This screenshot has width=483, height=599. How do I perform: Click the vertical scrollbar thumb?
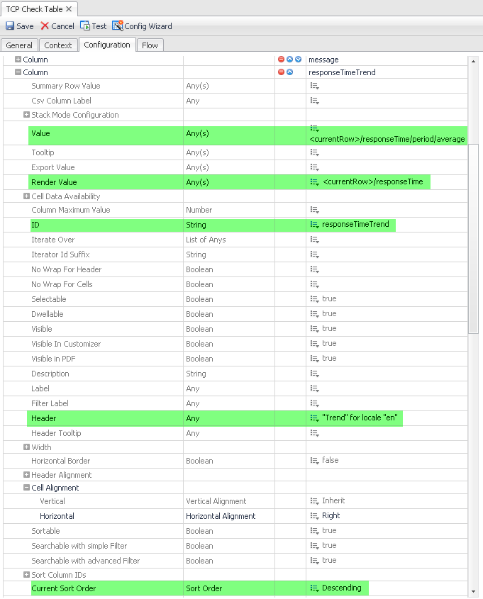click(473, 239)
